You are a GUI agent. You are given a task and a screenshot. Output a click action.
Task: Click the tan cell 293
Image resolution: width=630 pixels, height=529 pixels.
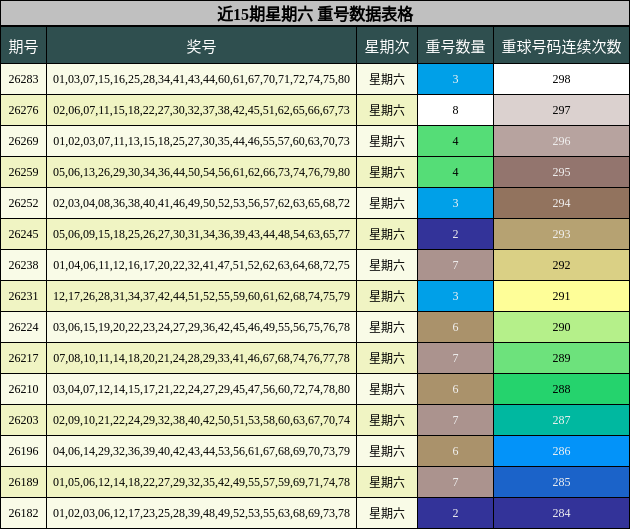click(x=561, y=234)
